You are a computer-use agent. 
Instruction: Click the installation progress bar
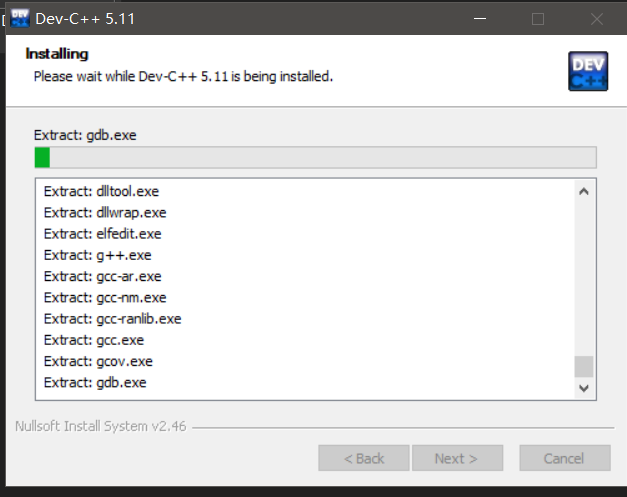click(315, 157)
